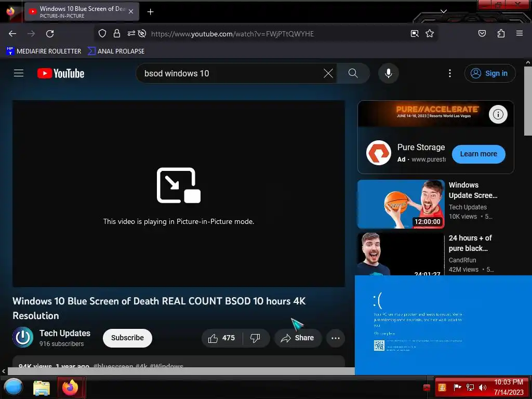This screenshot has height=399, width=532.
Task: Start voice search with microphone icon
Action: pos(389,73)
